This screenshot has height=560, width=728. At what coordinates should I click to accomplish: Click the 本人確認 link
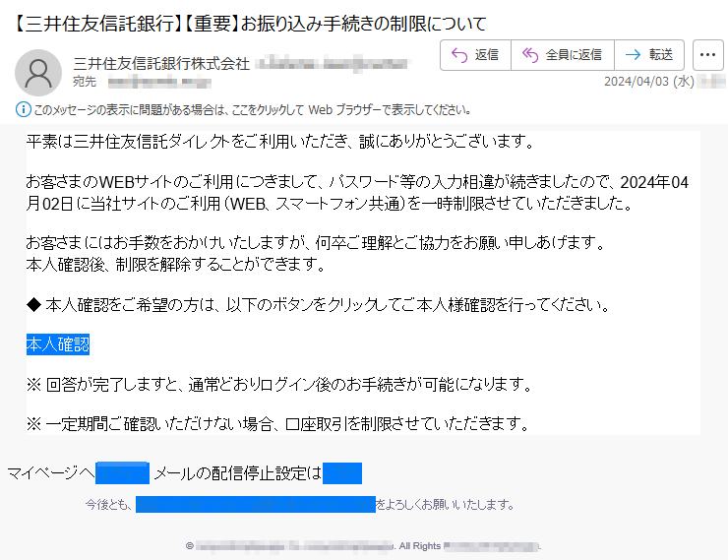pyautogui.click(x=58, y=344)
